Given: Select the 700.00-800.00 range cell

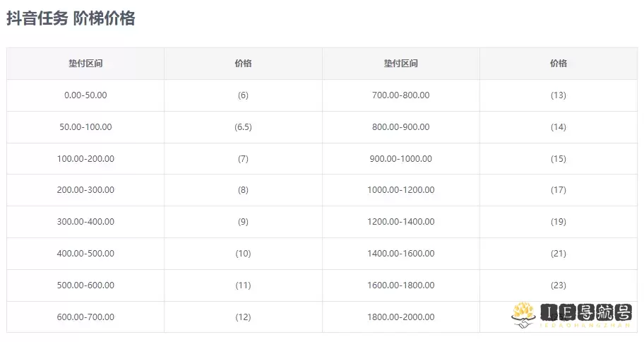Looking at the screenshot, I should (400, 95).
